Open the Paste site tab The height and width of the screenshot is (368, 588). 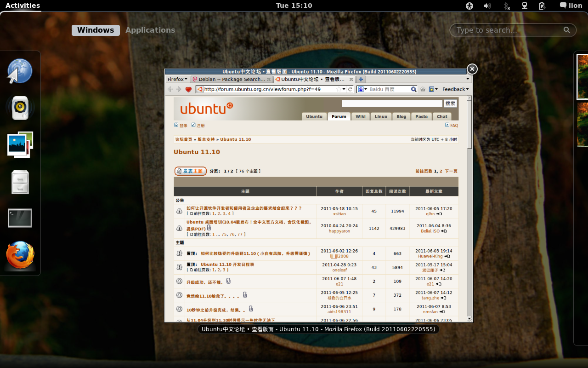point(422,116)
